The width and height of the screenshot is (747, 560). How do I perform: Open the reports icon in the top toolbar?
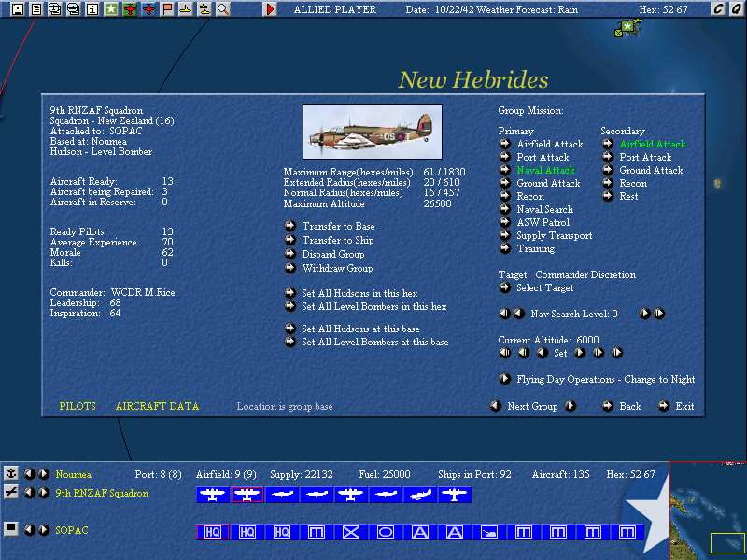35,9
